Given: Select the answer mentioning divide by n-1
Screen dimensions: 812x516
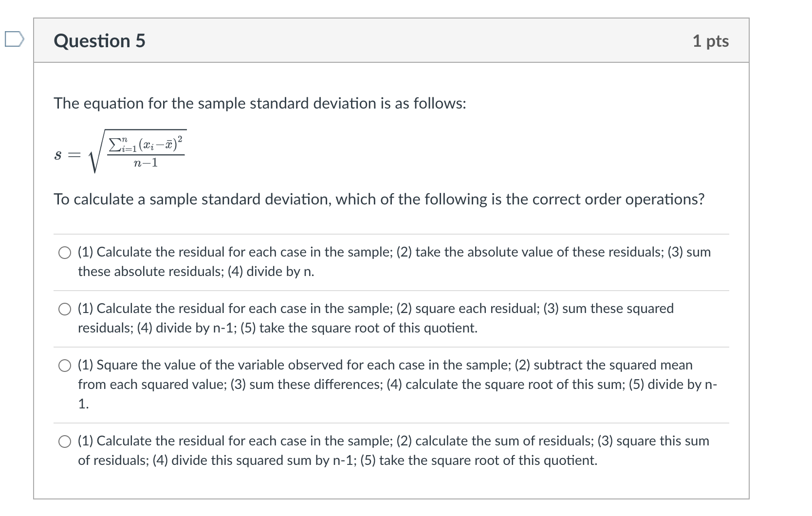Looking at the screenshot, I should tap(65, 309).
